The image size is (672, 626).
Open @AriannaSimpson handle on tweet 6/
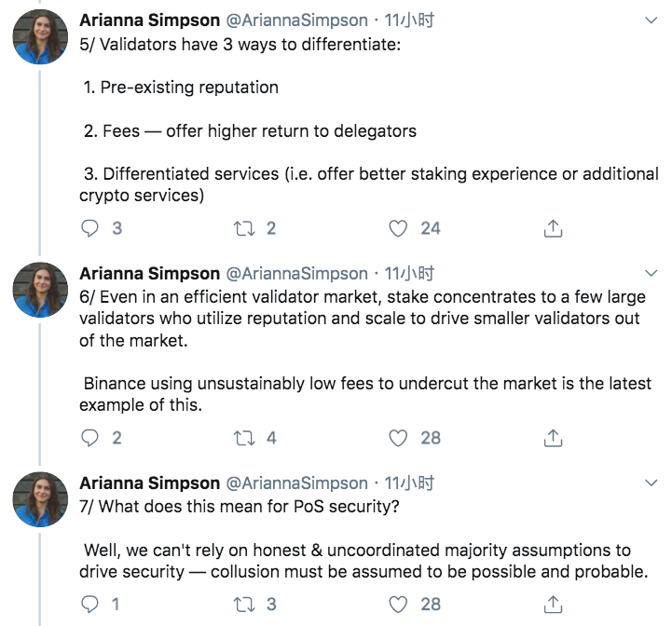coord(296,273)
